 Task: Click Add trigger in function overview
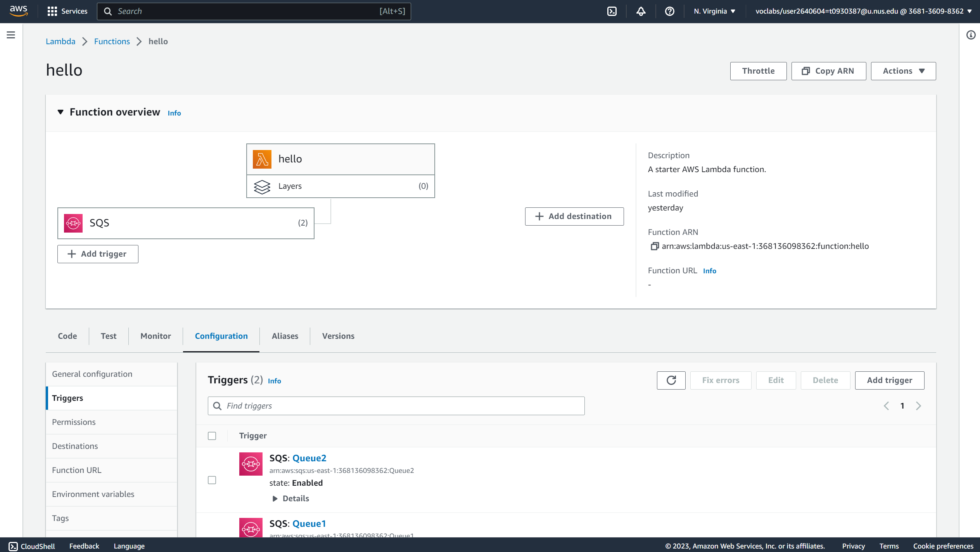[98, 254]
